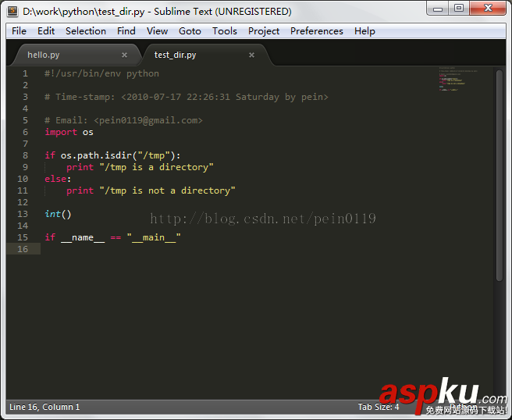Close the hello.py tab
This screenshot has height=420, width=512.
coord(124,55)
